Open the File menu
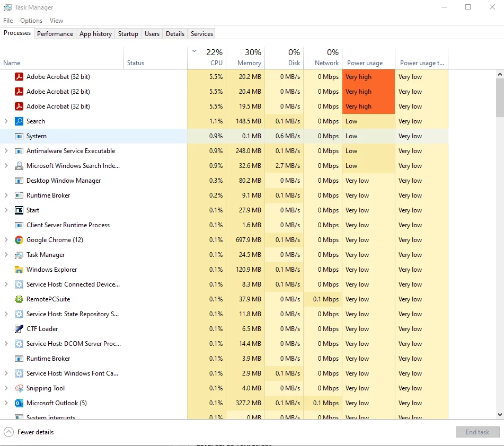The image size is (504, 446). point(8,21)
